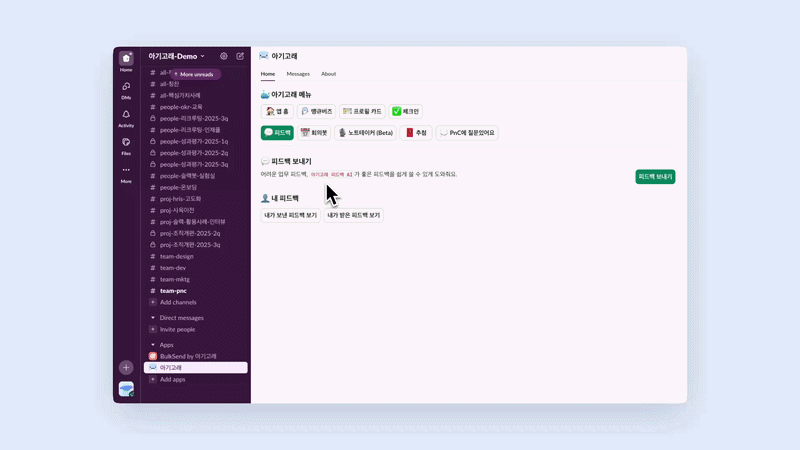Open private channel people-성과평가-2025-2q
800x450 pixels.
[x=196, y=153]
